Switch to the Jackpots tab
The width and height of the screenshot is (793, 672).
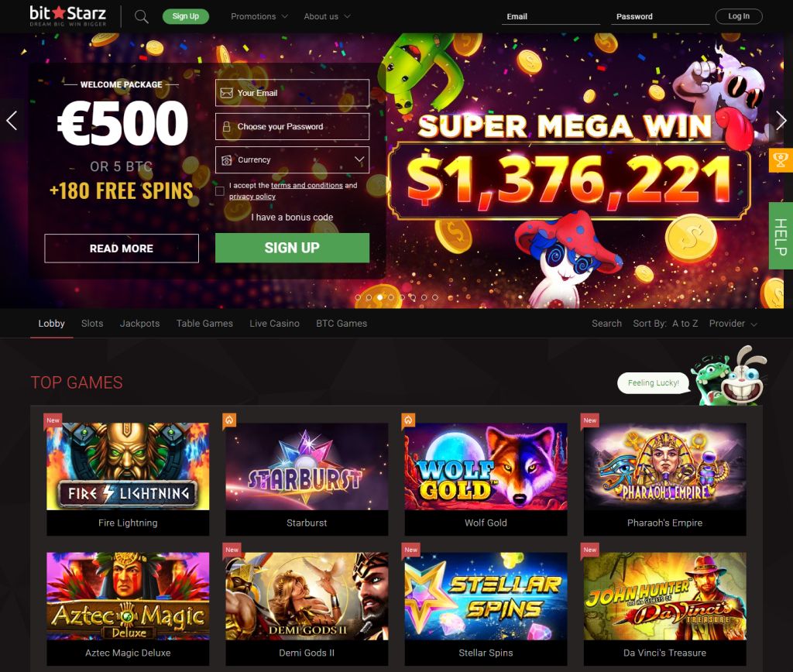(x=139, y=324)
